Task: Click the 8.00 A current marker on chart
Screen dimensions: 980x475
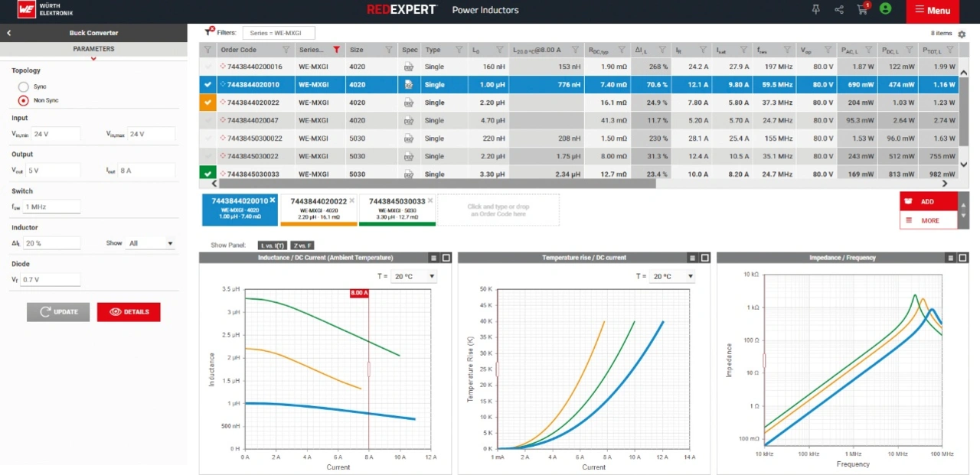Action: [359, 293]
